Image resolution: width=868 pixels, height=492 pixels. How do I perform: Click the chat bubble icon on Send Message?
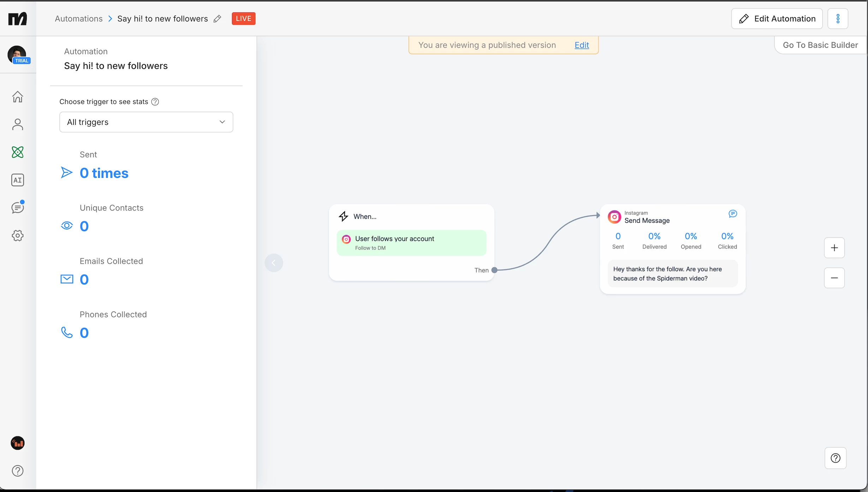(733, 214)
